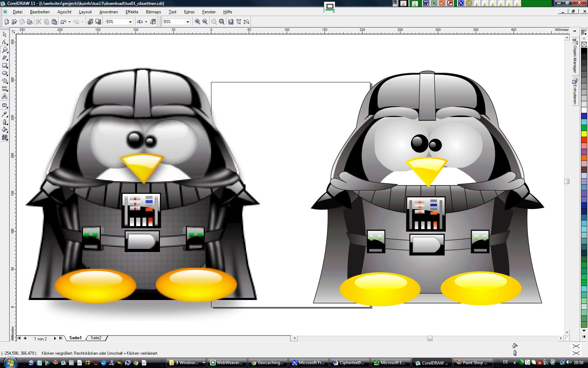The image size is (588, 368).
Task: Click the no-color X swatch
Action: pyautogui.click(x=584, y=45)
